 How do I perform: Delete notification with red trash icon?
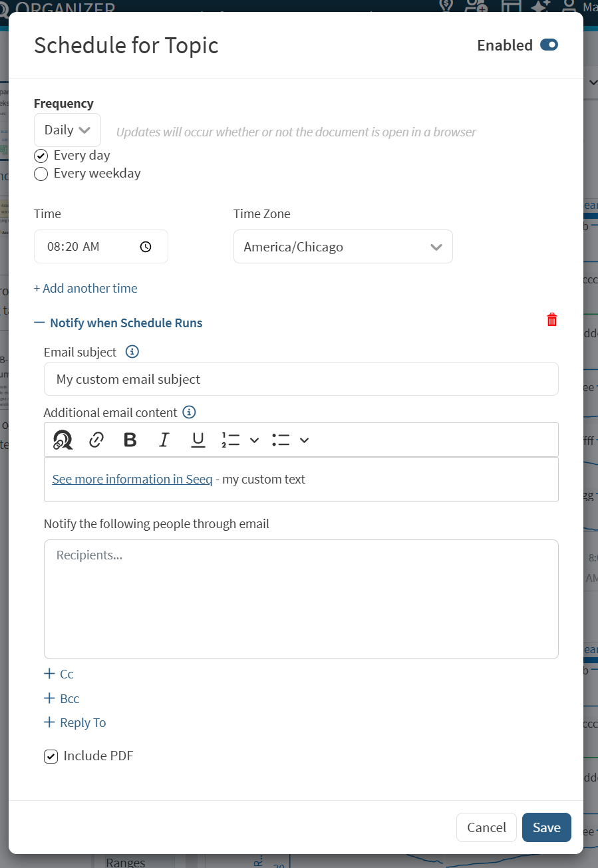[x=551, y=320]
